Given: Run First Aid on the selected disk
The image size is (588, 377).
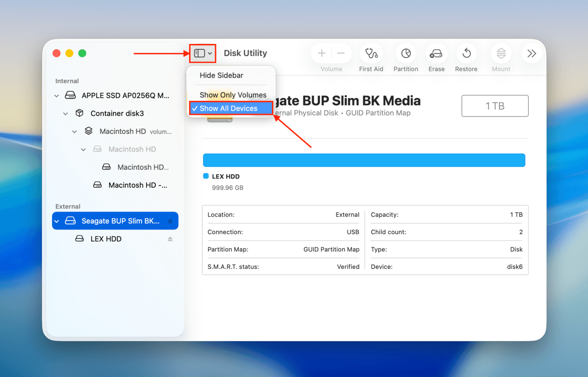Looking at the screenshot, I should [371, 53].
